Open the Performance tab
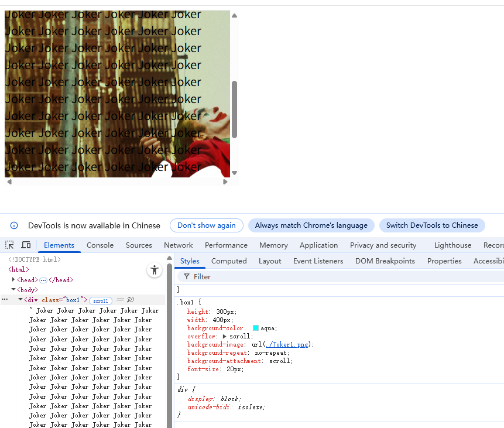 click(x=226, y=245)
